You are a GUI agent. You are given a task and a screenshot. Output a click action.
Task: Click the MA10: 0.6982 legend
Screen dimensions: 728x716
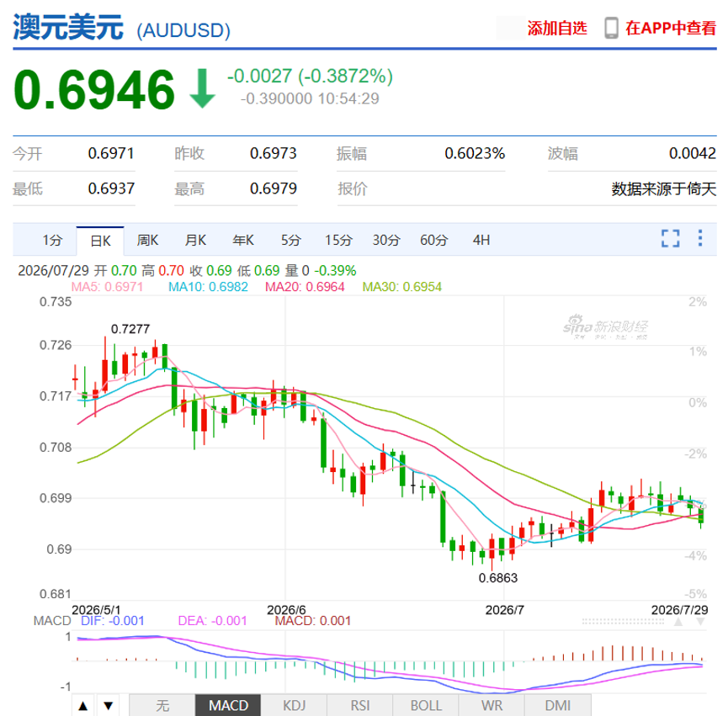(208, 287)
